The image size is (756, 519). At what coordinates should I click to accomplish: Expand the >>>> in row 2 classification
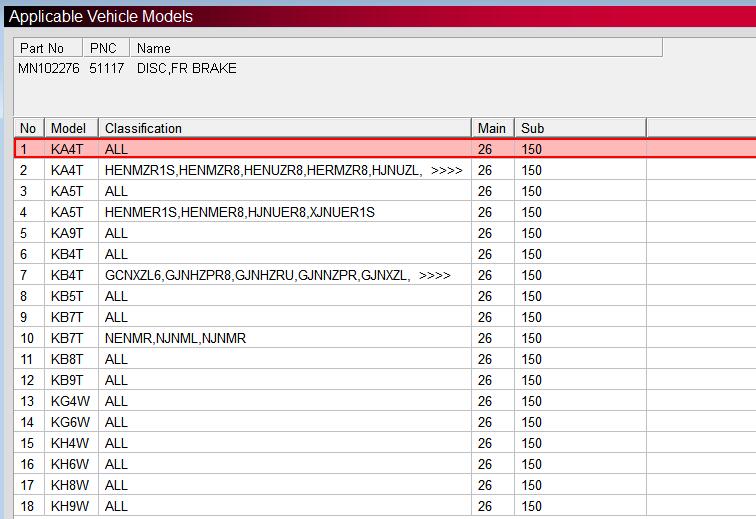[446, 170]
